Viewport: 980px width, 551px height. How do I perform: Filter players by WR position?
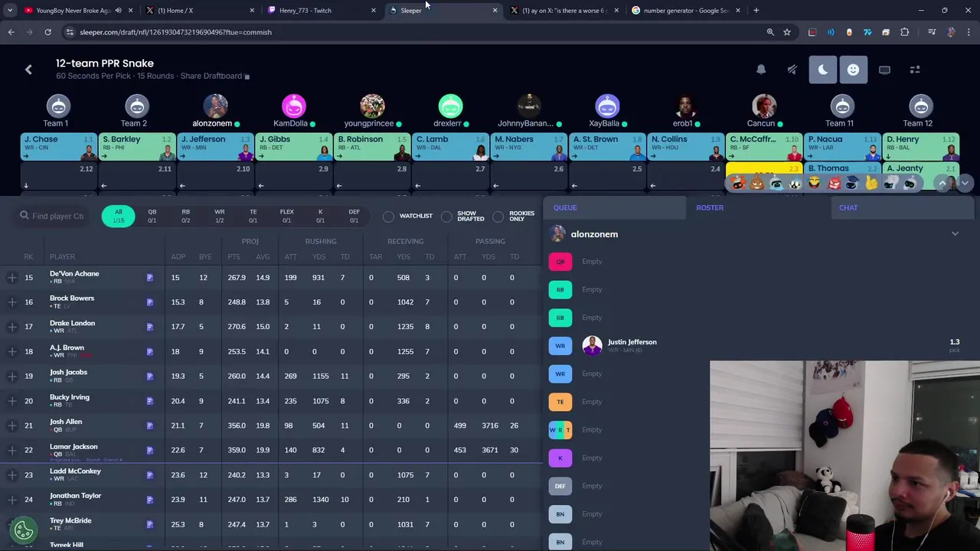click(x=219, y=216)
